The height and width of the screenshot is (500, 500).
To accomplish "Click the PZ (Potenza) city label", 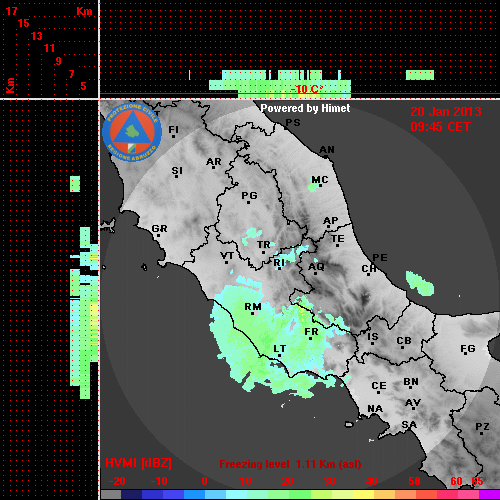I will pos(482,426).
